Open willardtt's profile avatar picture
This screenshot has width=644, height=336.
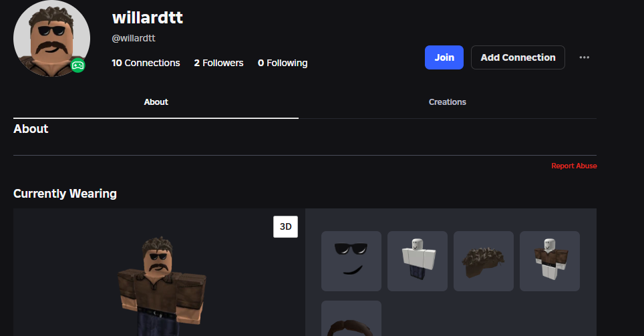point(51,39)
